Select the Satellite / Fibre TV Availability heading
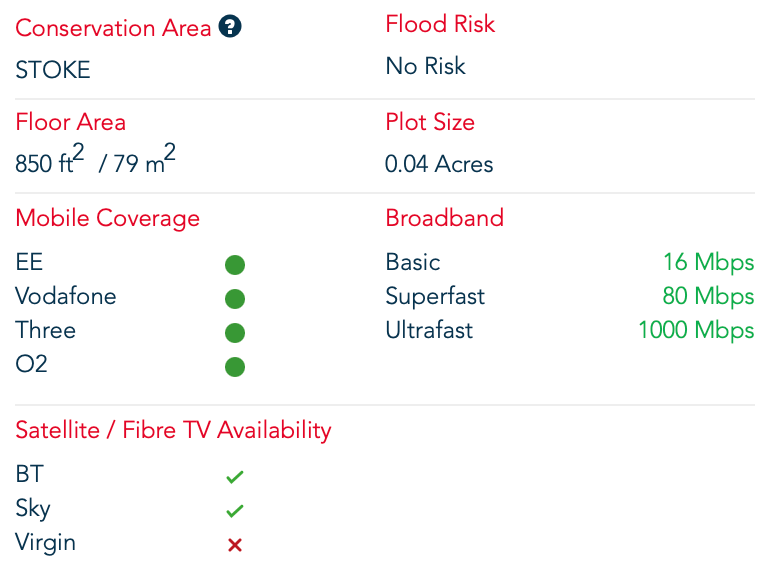 point(173,430)
